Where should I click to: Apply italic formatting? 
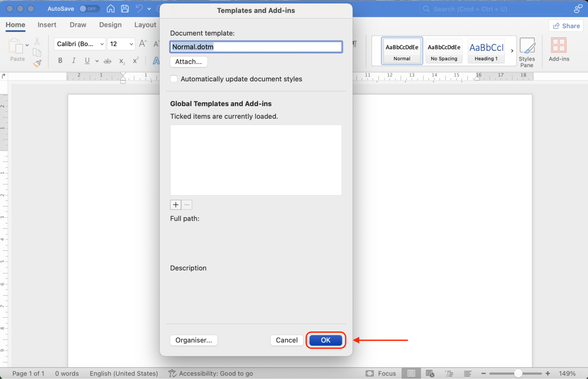click(74, 61)
